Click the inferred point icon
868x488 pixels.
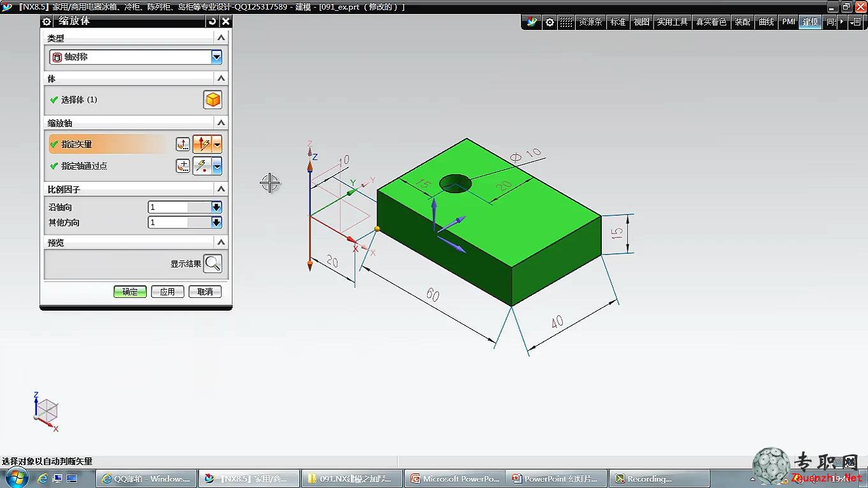point(202,166)
